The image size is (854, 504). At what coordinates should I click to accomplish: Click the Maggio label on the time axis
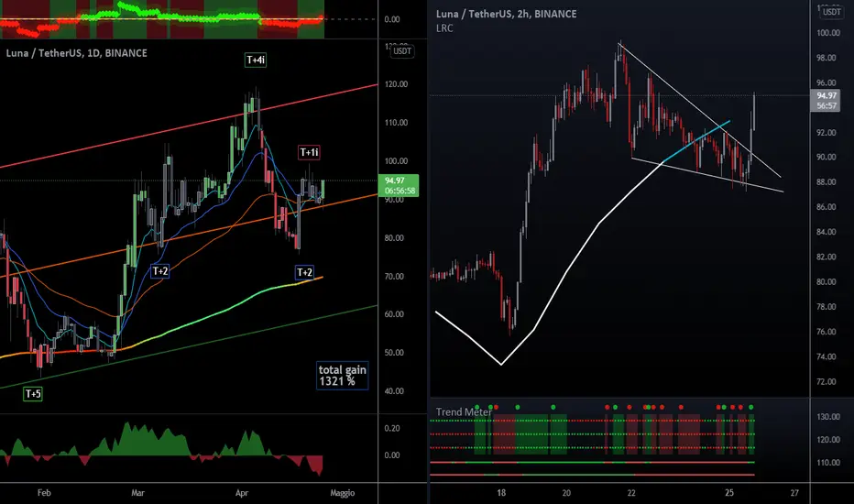point(342,493)
